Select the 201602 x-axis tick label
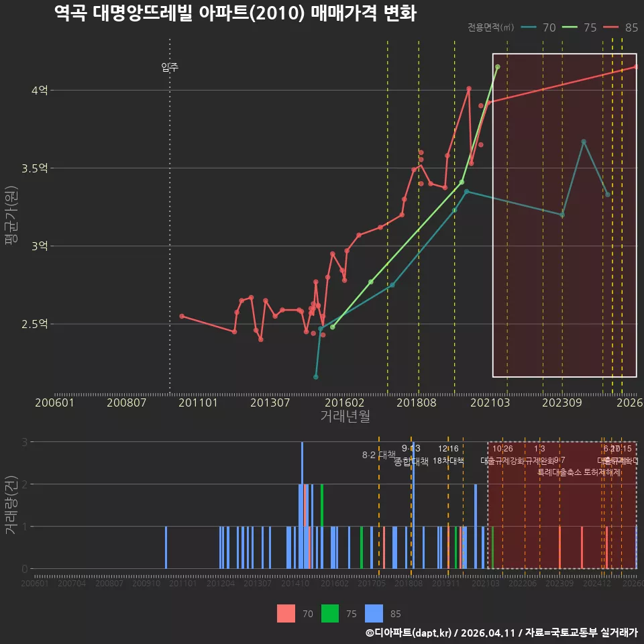 pos(344,402)
